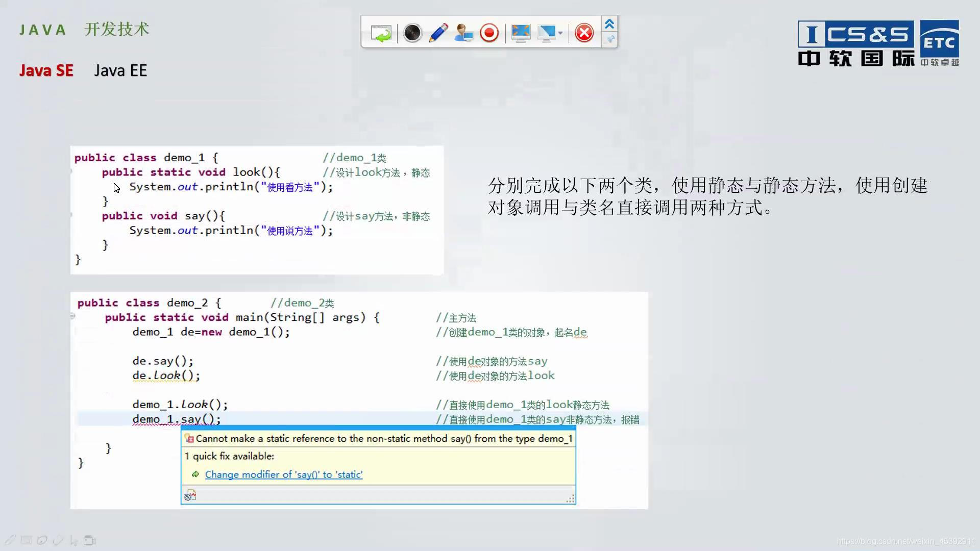Click the full screen monitor icon
This screenshot has height=551, width=980.
click(x=521, y=33)
